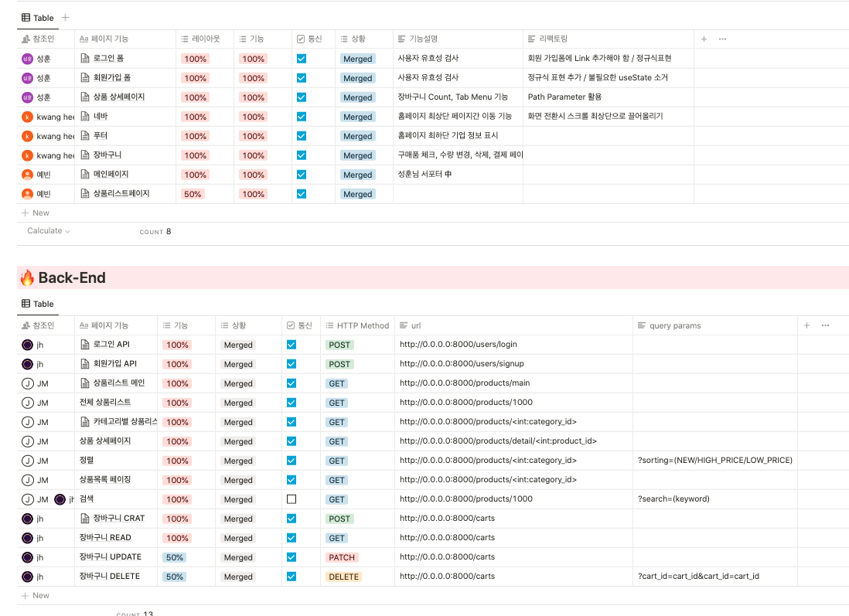Image resolution: width=849 pixels, height=616 pixels.
Task: Click the plus icon beside top Table tab
Action: click(65, 17)
